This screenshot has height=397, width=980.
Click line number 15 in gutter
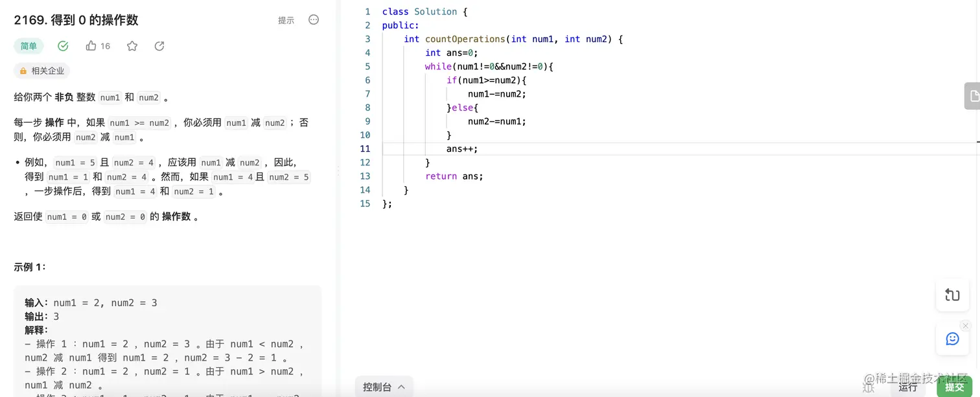[x=365, y=204]
